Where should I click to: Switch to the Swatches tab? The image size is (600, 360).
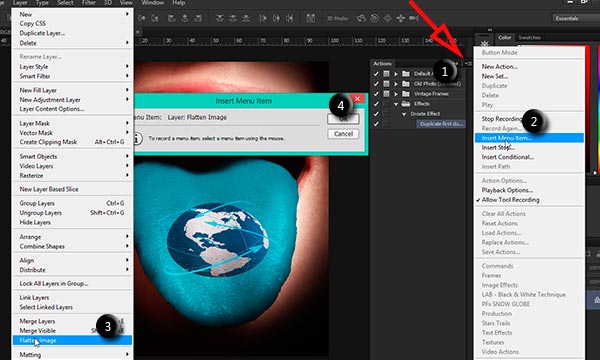click(530, 37)
